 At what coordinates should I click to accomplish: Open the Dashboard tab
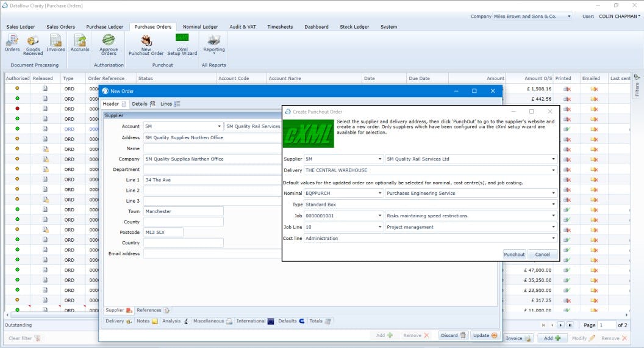click(317, 27)
